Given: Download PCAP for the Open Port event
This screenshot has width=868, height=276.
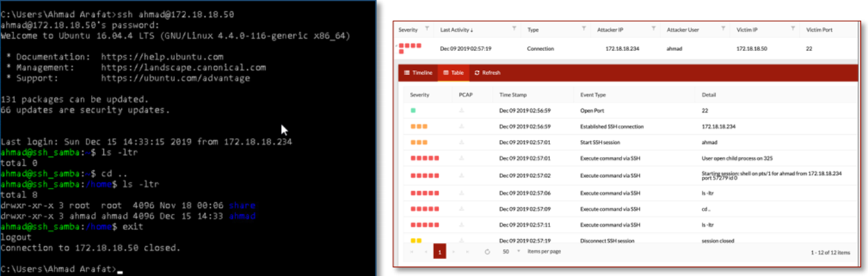Looking at the screenshot, I should pyautogui.click(x=462, y=111).
